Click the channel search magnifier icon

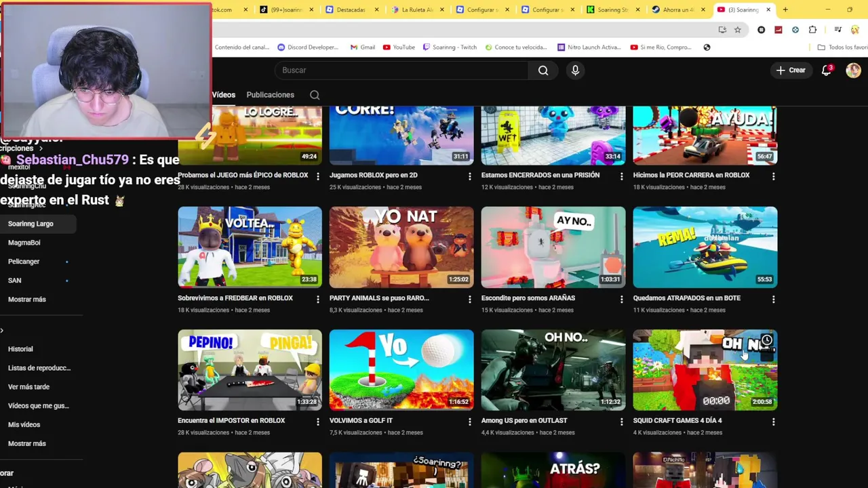[x=315, y=95]
